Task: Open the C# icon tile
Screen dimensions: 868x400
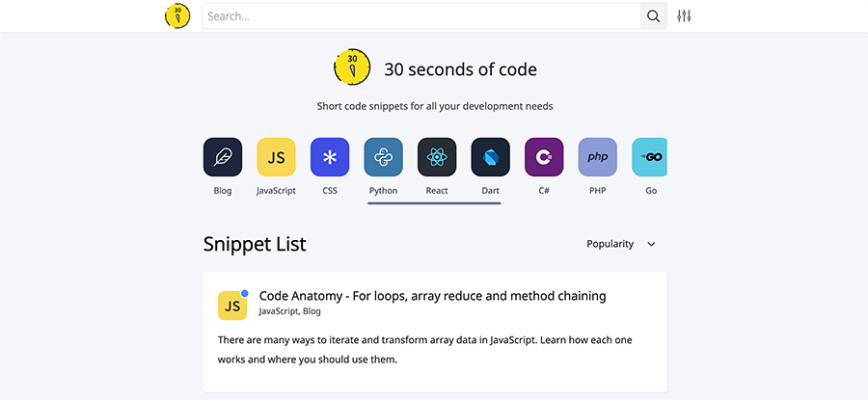Action: [x=544, y=157]
